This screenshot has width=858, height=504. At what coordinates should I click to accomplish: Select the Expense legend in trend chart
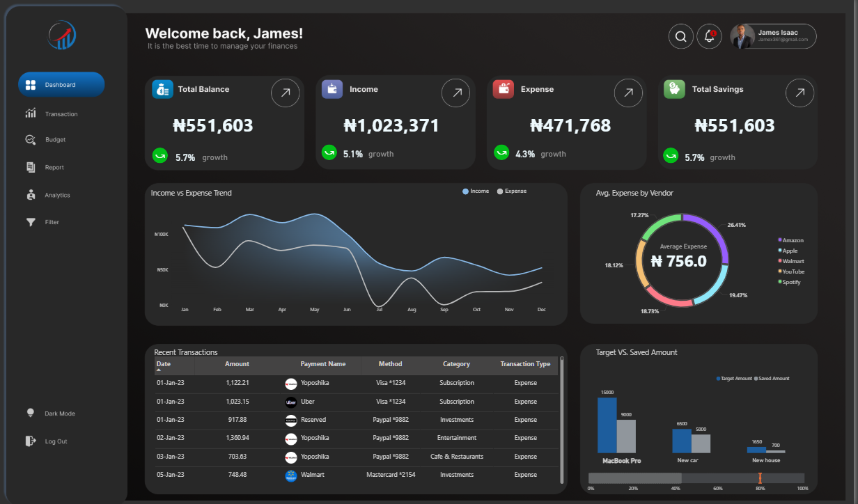click(x=512, y=191)
